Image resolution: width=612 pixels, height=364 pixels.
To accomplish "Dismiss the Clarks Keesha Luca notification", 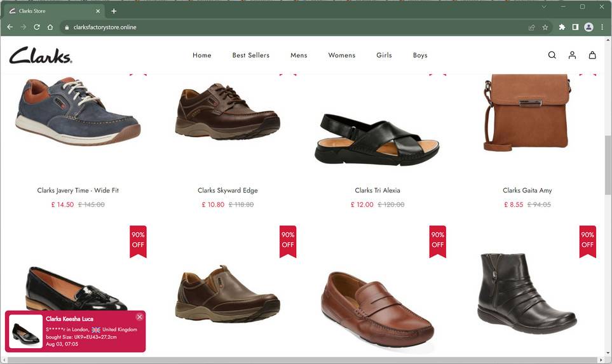I will coord(139,317).
